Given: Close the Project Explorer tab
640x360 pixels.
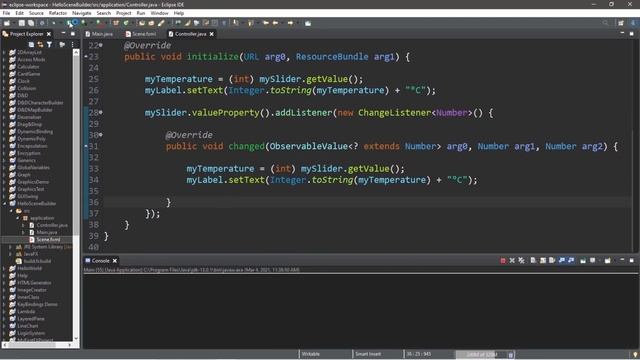Looking at the screenshot, I should [49, 34].
